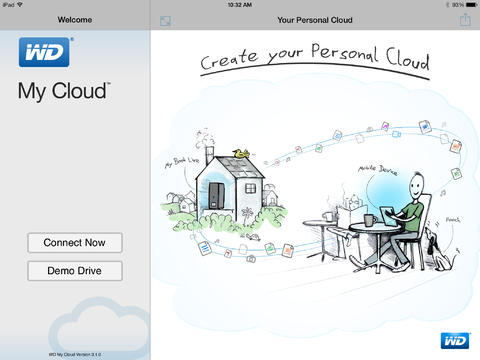Click the Wi-Fi icon in status bar

click(20, 5)
